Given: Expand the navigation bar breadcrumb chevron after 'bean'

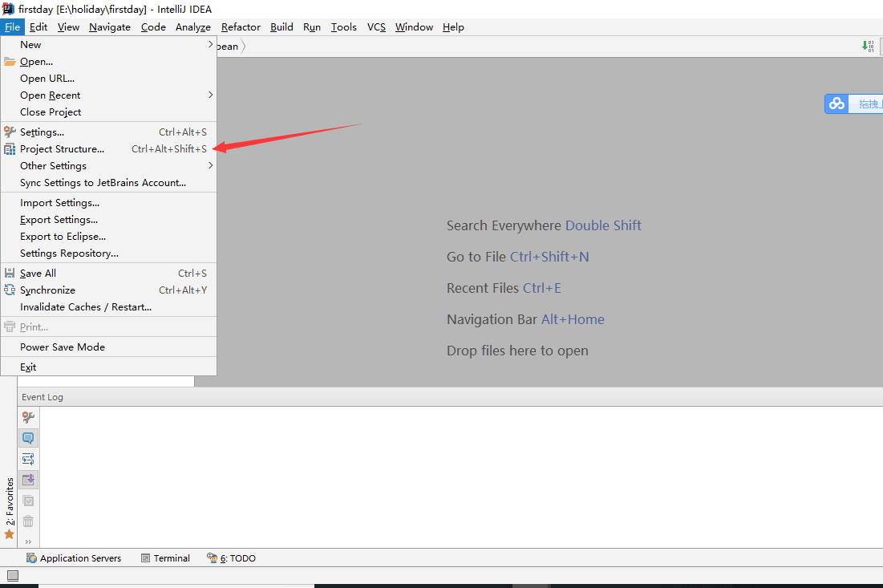Looking at the screenshot, I should [x=243, y=47].
